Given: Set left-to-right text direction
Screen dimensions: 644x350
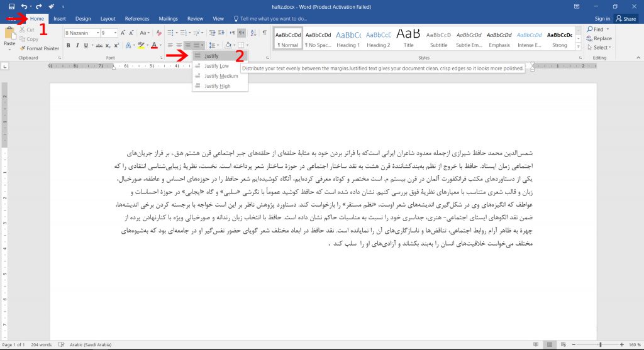Looking at the screenshot, I should pyautogui.click(x=233, y=33).
